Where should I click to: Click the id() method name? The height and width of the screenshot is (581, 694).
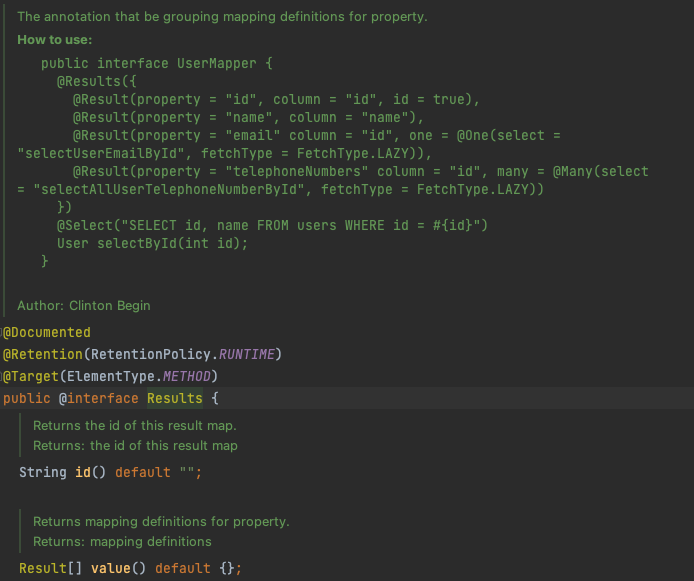[x=83, y=472]
